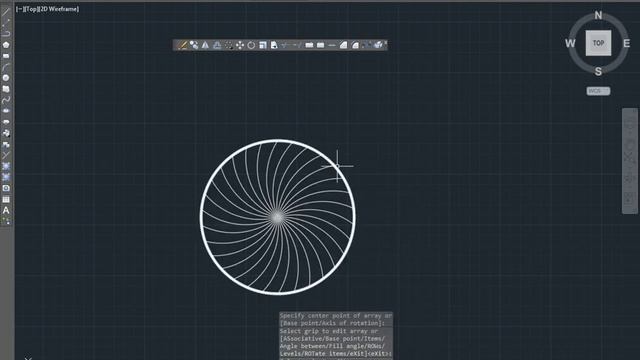640x360 pixels.
Task: Select the Gradient tool
Action: tap(6, 177)
